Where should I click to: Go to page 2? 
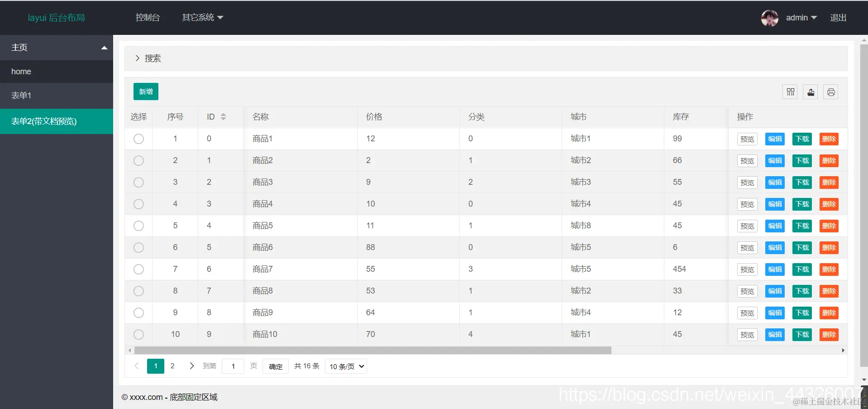coord(172,366)
